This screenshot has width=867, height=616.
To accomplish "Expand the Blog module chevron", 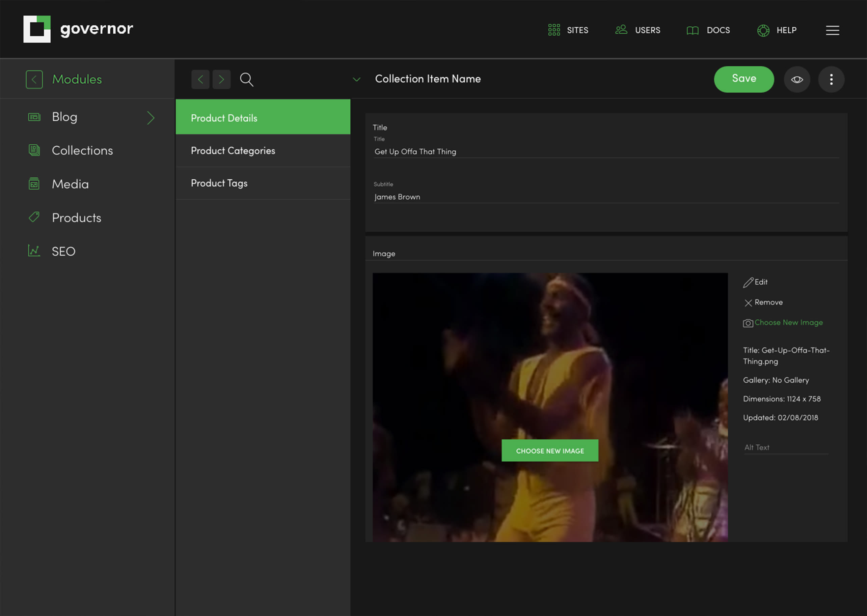I will coord(151,118).
